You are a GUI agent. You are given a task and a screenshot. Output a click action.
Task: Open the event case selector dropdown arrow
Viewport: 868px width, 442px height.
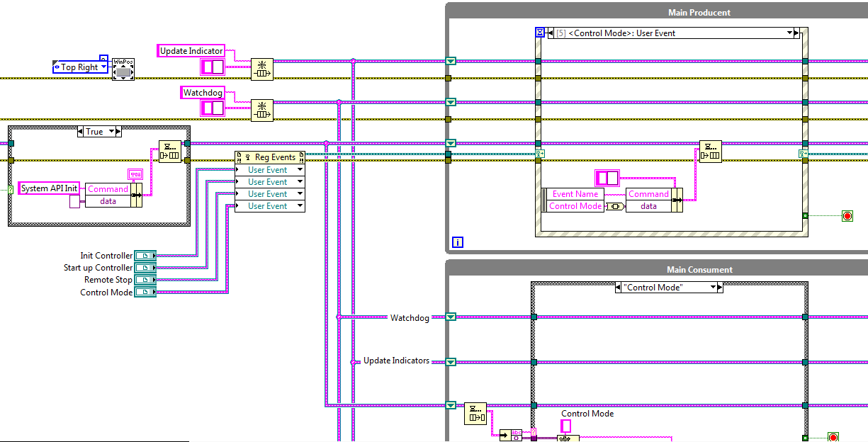pyautogui.click(x=789, y=33)
